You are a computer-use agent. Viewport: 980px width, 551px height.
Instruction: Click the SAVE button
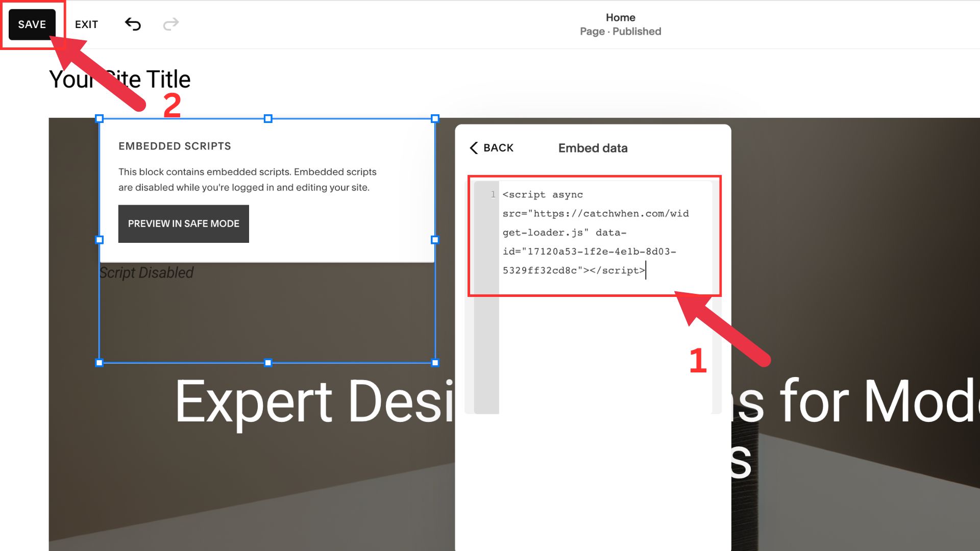tap(32, 24)
